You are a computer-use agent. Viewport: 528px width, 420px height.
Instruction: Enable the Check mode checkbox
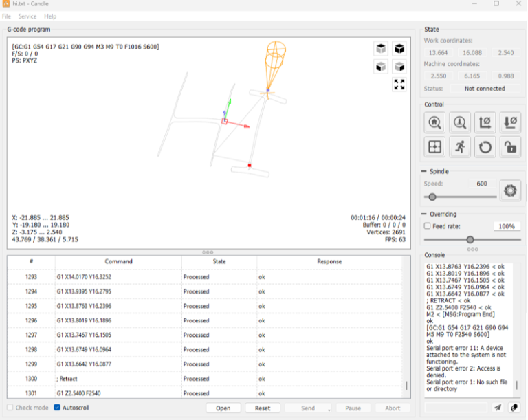click(11, 408)
